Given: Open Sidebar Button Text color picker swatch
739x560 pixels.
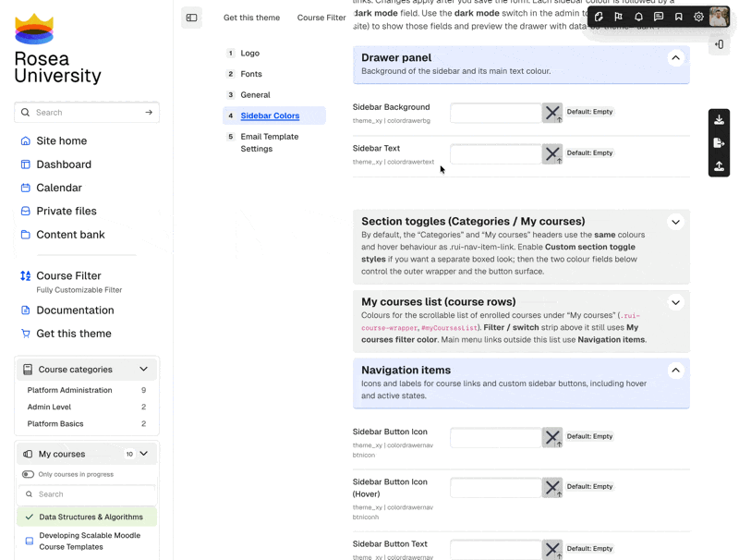Looking at the screenshot, I should click(x=551, y=550).
